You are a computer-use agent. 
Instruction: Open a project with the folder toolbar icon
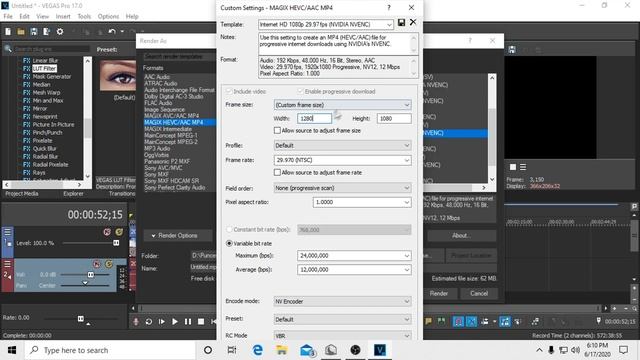pyautogui.click(x=21, y=31)
